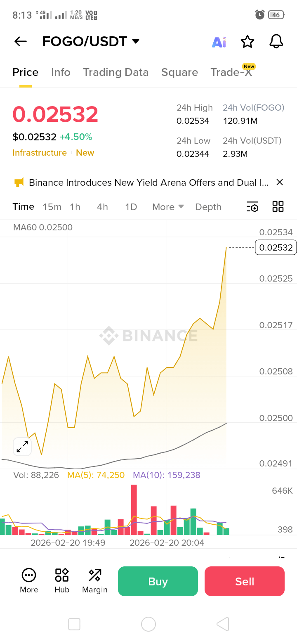The height and width of the screenshot is (644, 297).
Task: Open the chart layout grid icon
Action: tap(278, 207)
